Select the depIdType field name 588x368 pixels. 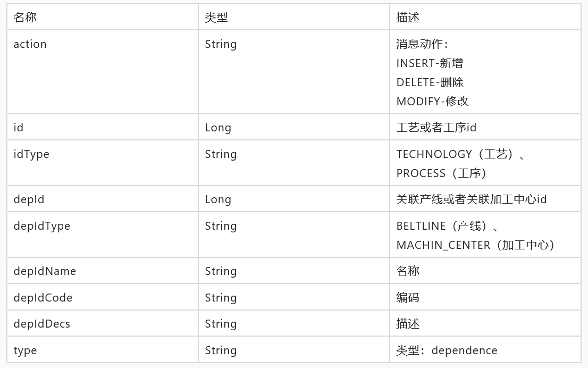pyautogui.click(x=42, y=226)
